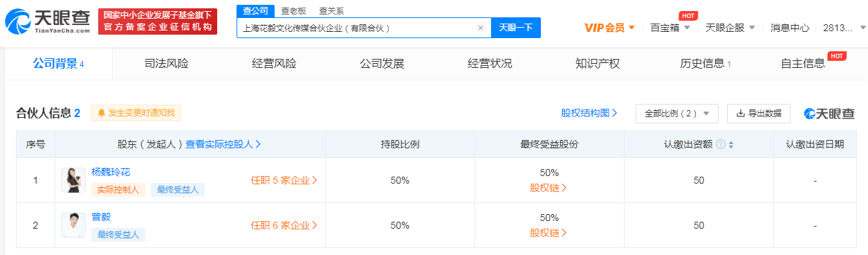The height and width of the screenshot is (255, 868).
Task: Click the download icon on 导出数据
Action: coord(740,114)
